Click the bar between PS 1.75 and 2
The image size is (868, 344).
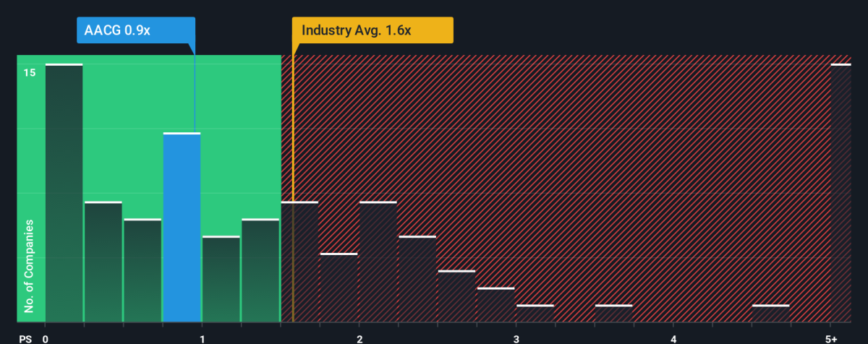(339, 288)
